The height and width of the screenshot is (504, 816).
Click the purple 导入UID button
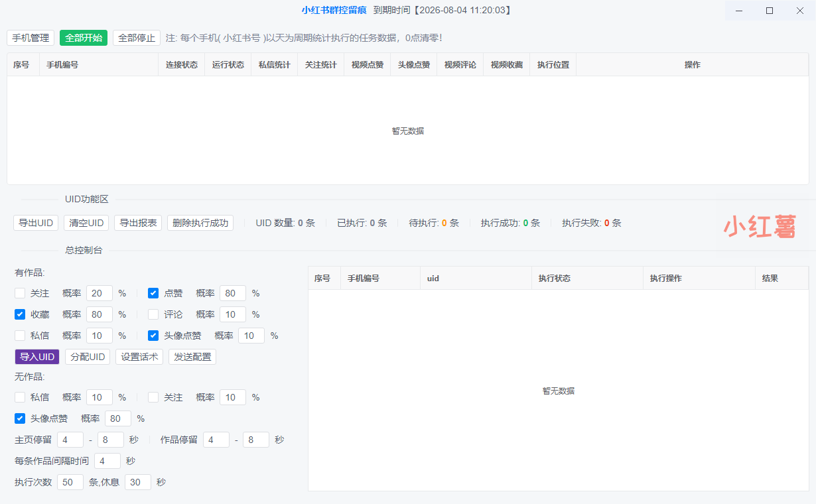pos(37,357)
